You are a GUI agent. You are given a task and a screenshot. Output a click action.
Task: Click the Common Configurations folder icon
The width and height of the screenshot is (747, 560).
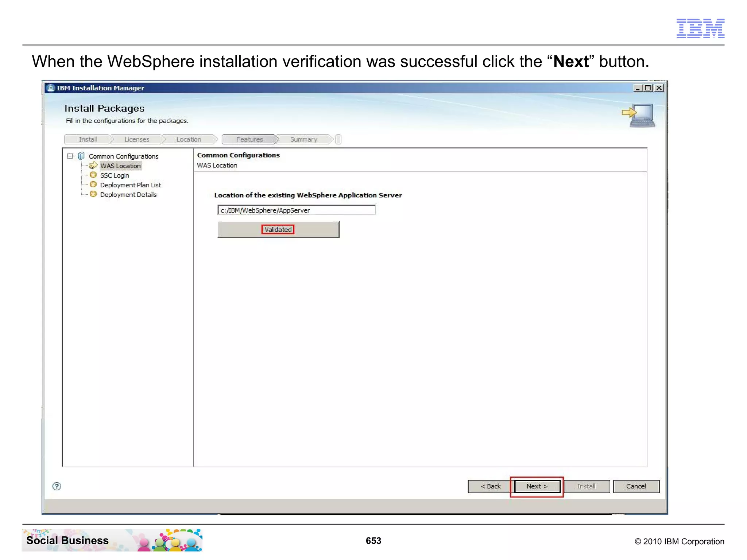(x=81, y=156)
